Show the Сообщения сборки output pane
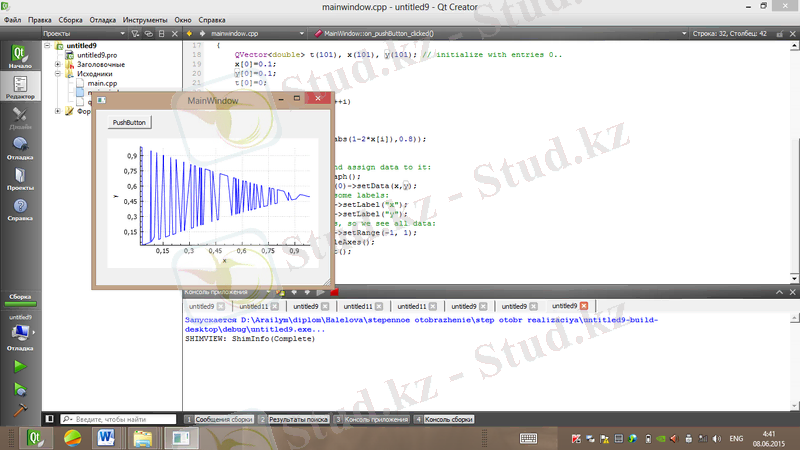This screenshot has width=800, height=450. [x=216, y=419]
